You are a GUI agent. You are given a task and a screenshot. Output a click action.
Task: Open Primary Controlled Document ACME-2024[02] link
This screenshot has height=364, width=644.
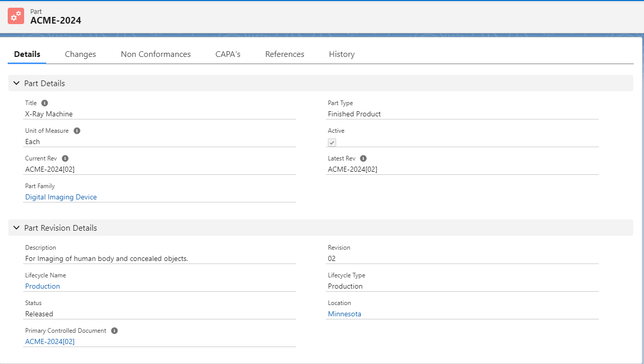[x=50, y=341]
